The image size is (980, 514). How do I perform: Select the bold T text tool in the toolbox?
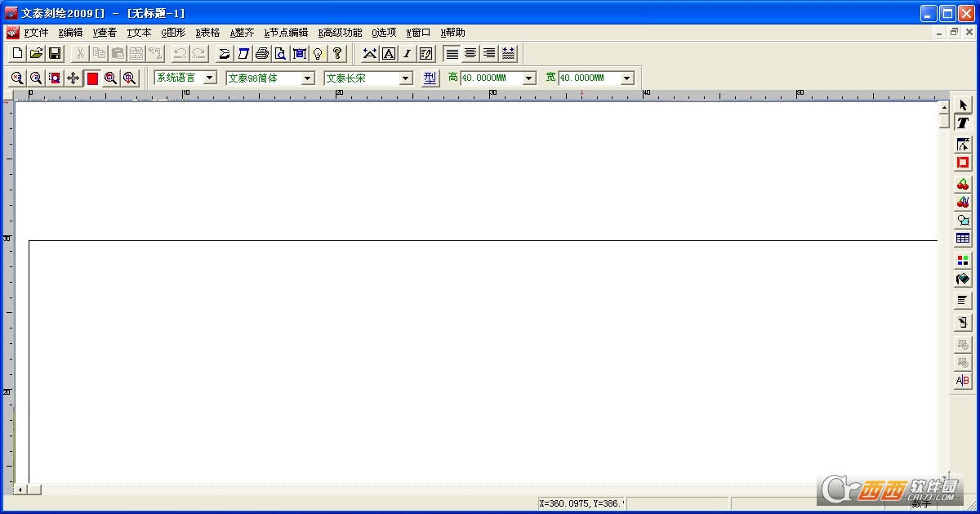coord(963,123)
